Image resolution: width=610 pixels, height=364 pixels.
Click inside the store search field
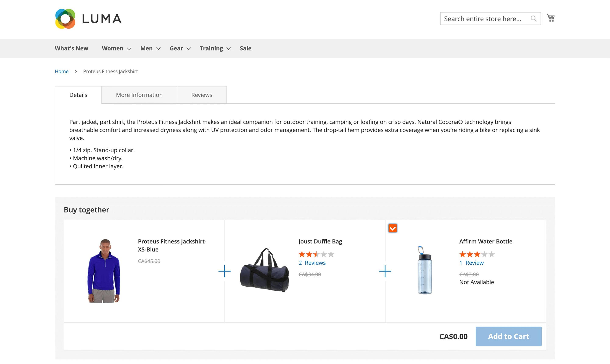(x=486, y=18)
